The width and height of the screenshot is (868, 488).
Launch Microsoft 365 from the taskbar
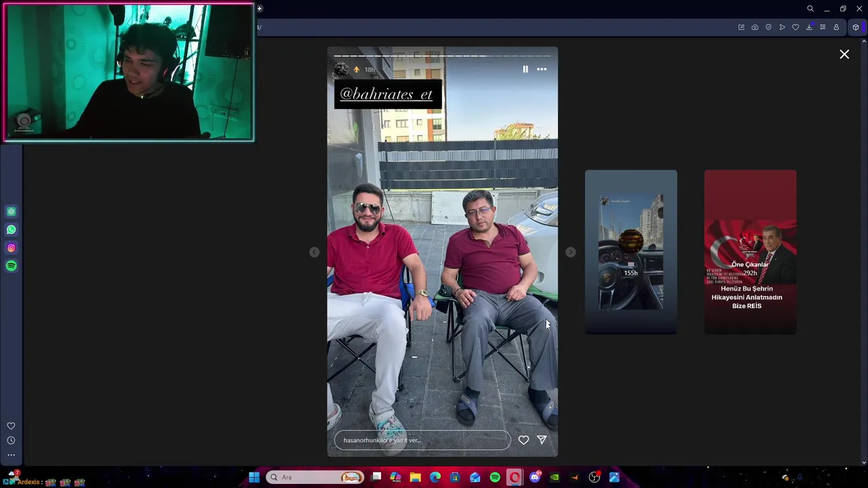pos(396,477)
